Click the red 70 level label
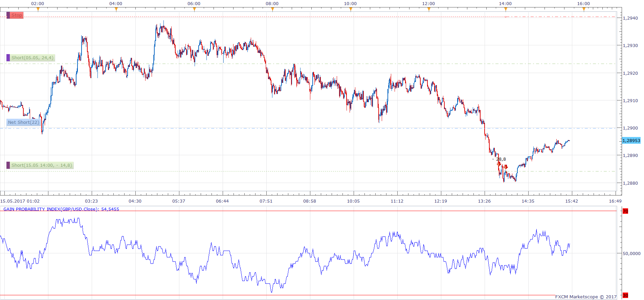Image resolution: width=644 pixels, height=300 pixels. click(x=625, y=211)
